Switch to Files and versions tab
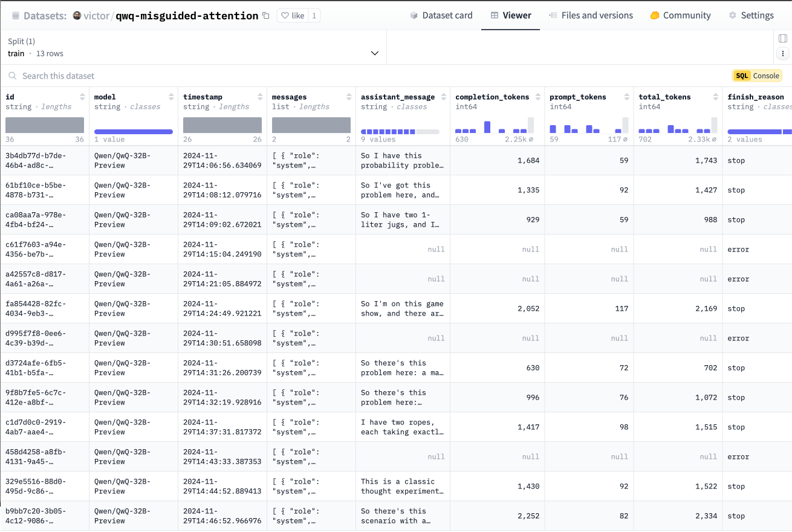 point(590,16)
